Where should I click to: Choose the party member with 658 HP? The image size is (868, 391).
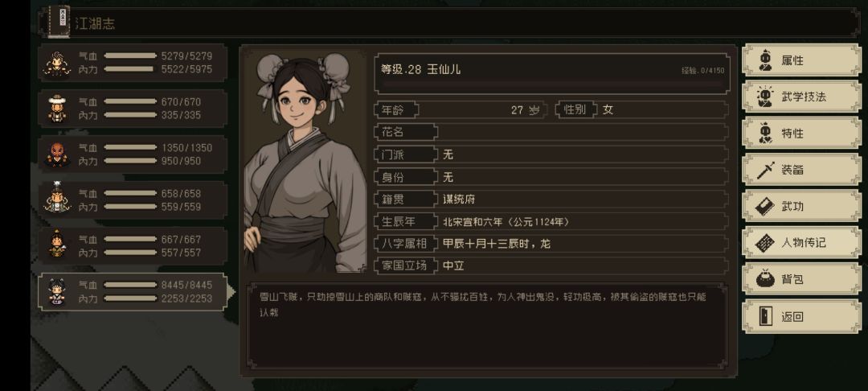(x=57, y=200)
